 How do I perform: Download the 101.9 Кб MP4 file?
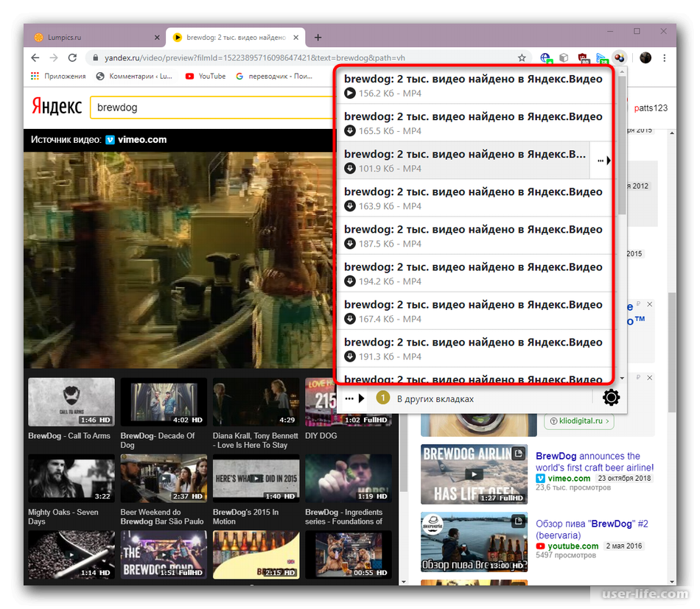[349, 168]
